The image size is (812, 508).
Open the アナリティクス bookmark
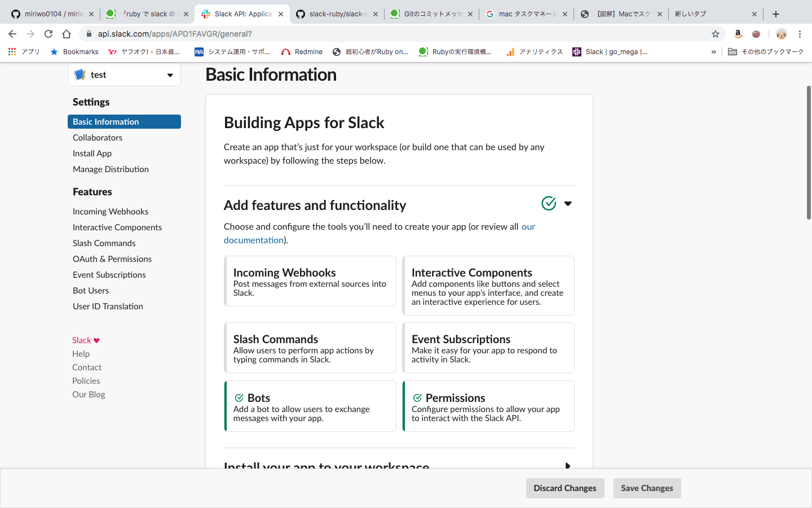coord(534,52)
